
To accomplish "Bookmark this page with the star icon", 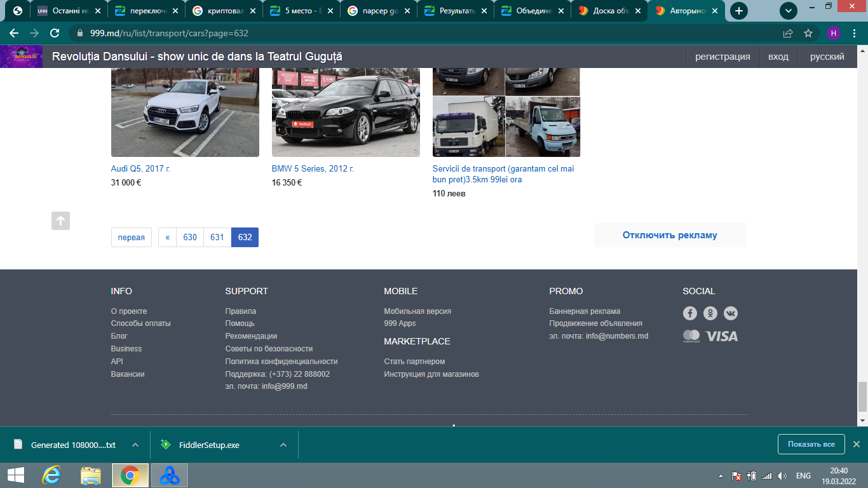I will (x=808, y=33).
